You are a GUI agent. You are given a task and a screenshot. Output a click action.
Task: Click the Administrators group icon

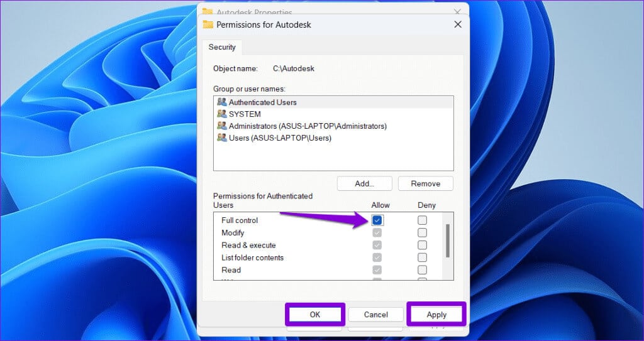[x=222, y=126]
